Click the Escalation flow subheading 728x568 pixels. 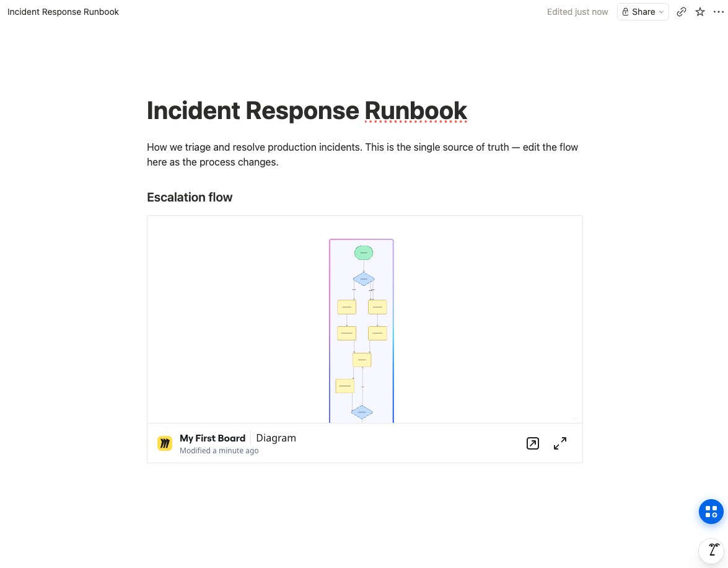tap(190, 198)
